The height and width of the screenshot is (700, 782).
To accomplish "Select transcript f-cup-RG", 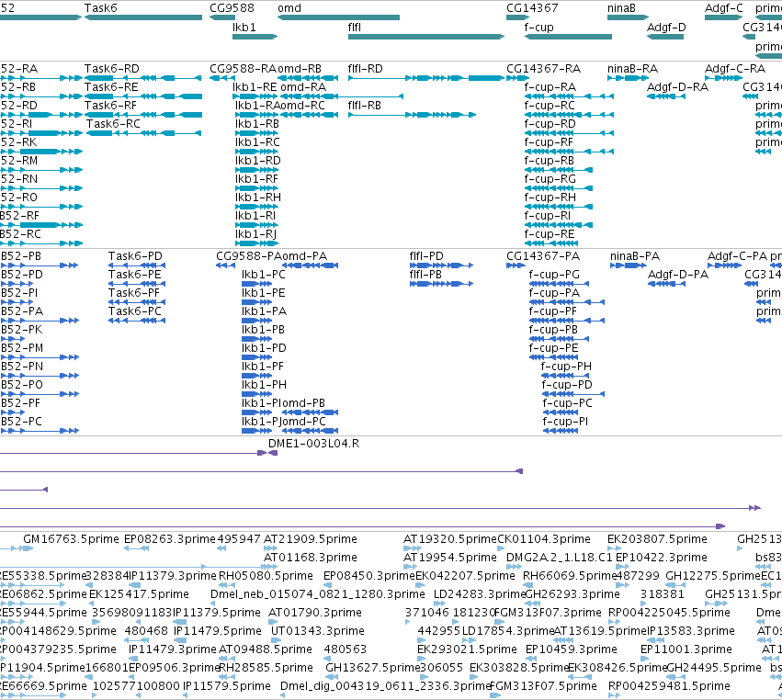I will [x=550, y=178].
